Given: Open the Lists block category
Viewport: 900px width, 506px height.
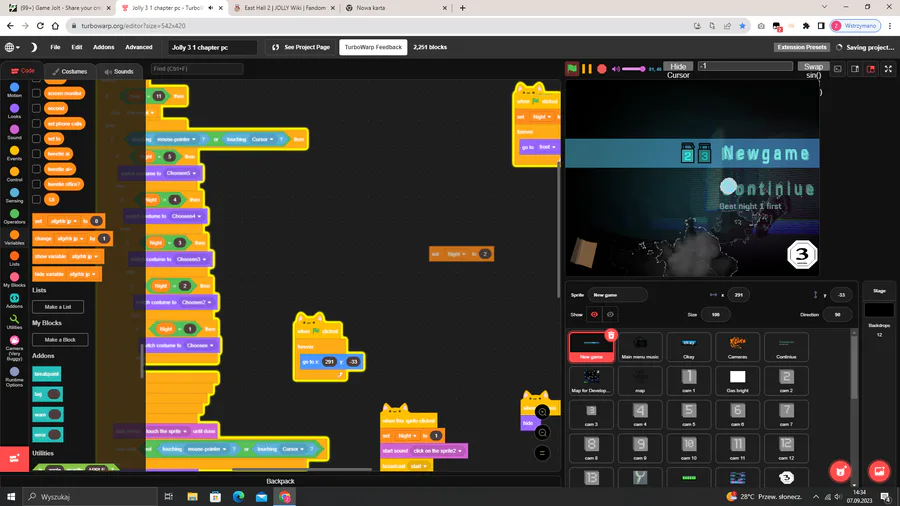Looking at the screenshot, I should [14, 259].
